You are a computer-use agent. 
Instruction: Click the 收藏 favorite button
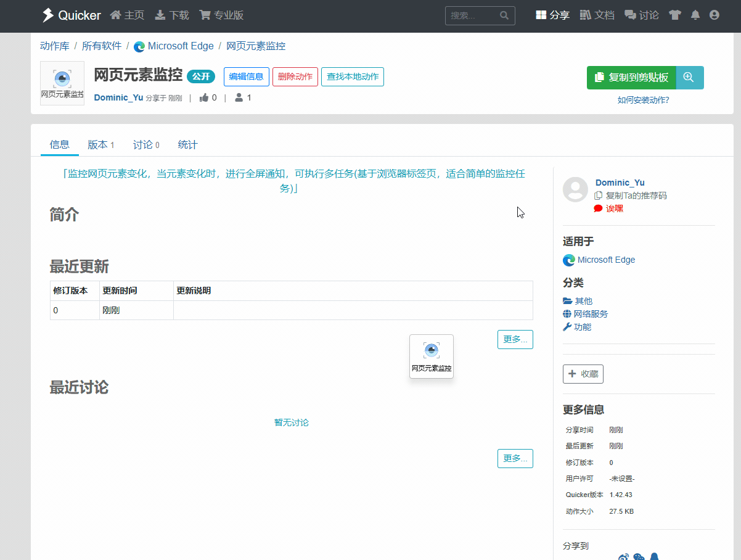(x=583, y=374)
